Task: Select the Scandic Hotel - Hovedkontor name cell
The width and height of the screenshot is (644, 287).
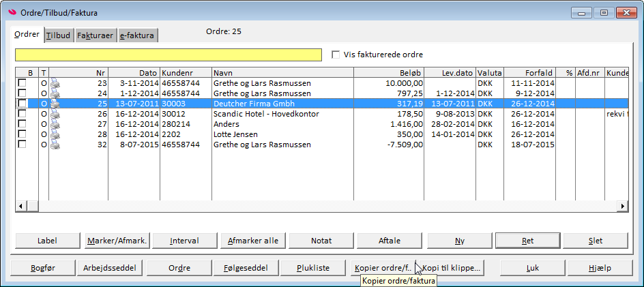Action: 282,114
